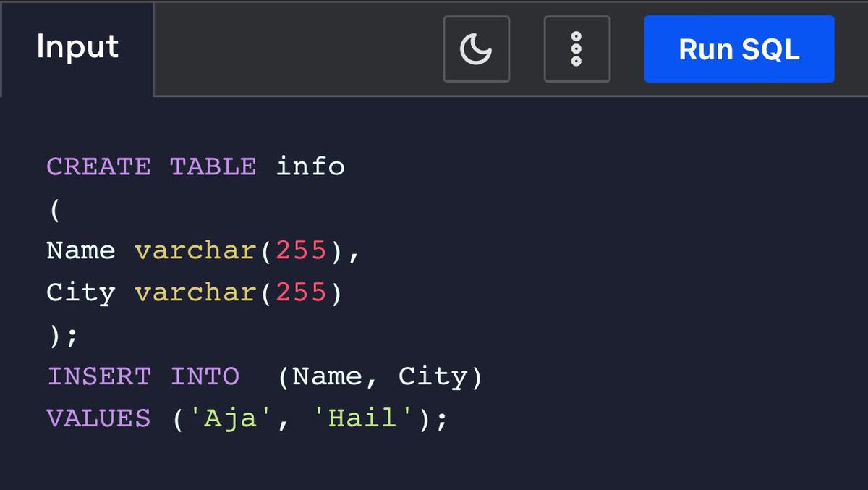Click the INSERT keyword
This screenshot has width=868, height=490.
99,376
